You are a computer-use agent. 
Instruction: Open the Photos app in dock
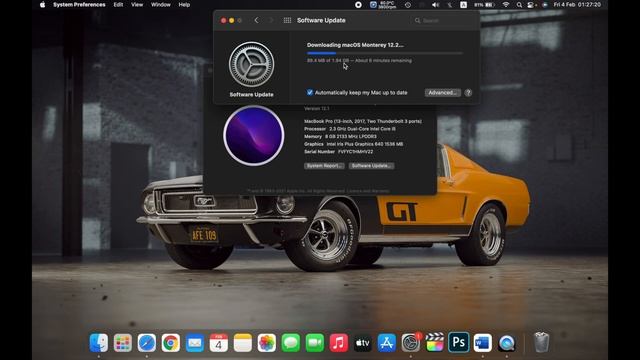[x=267, y=342]
